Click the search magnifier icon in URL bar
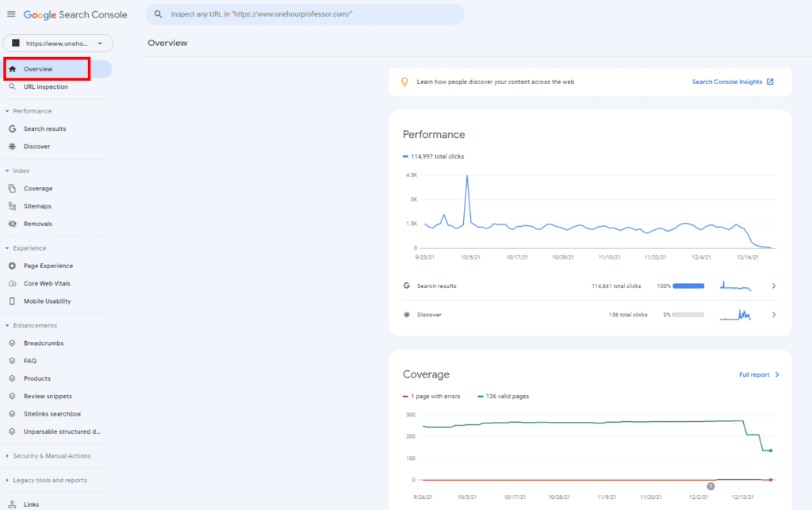This screenshot has height=510, width=812. pyautogui.click(x=159, y=14)
